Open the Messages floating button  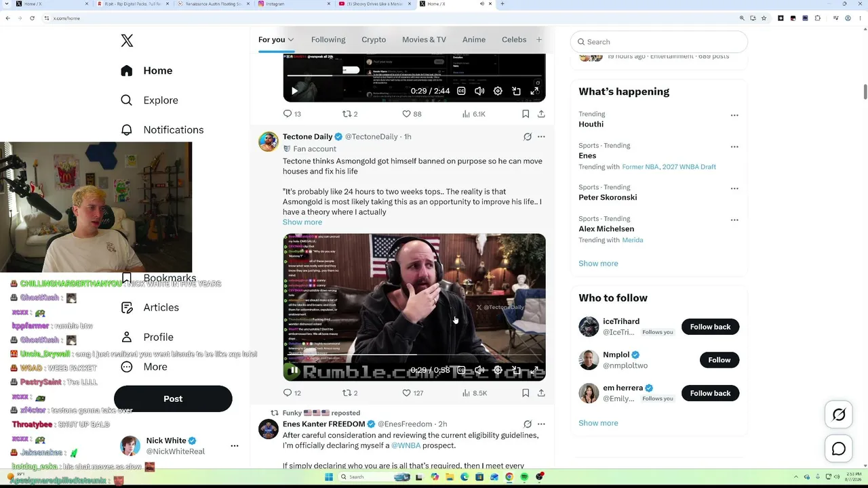[x=839, y=449]
